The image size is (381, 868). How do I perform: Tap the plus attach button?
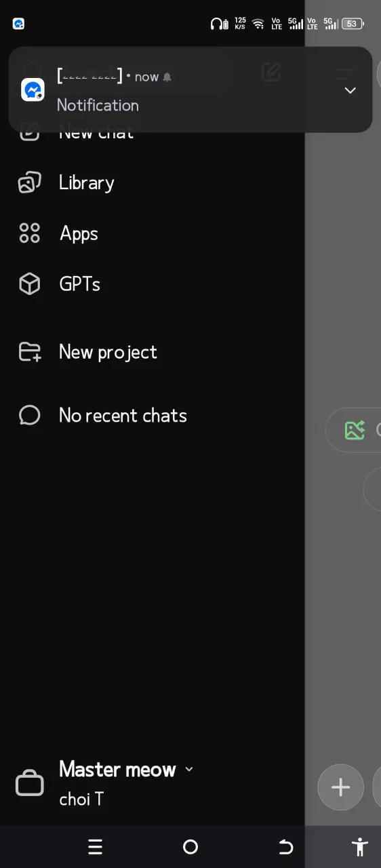(340, 787)
